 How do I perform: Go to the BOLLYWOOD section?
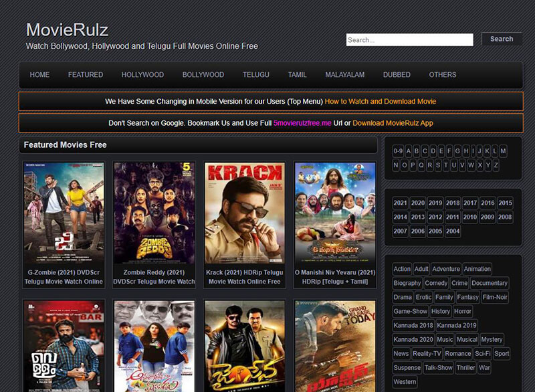(x=203, y=75)
